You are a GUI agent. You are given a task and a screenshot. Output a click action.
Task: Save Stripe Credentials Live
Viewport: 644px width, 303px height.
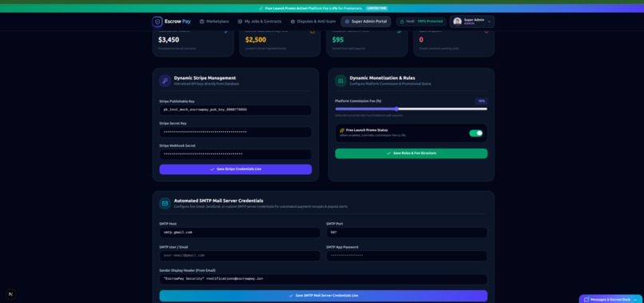click(x=236, y=169)
